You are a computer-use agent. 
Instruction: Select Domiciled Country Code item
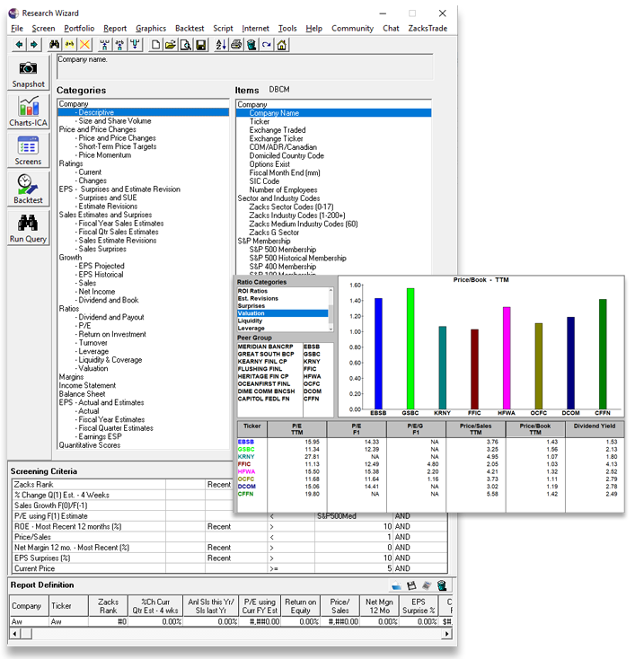(287, 156)
